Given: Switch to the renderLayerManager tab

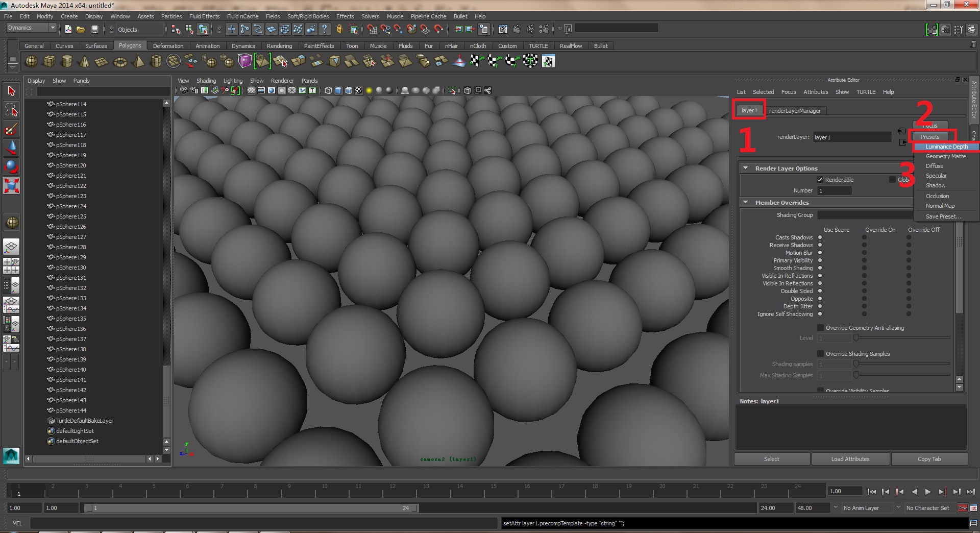Looking at the screenshot, I should [x=795, y=111].
